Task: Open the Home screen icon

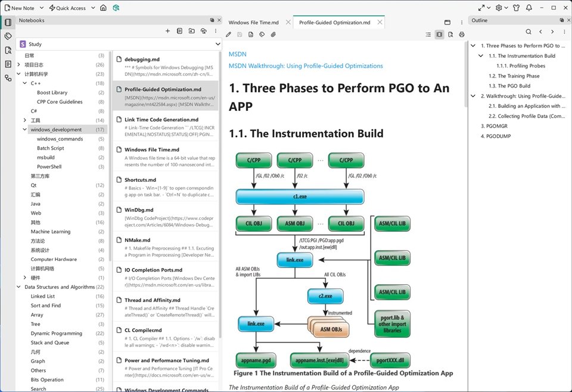Action: (103, 8)
